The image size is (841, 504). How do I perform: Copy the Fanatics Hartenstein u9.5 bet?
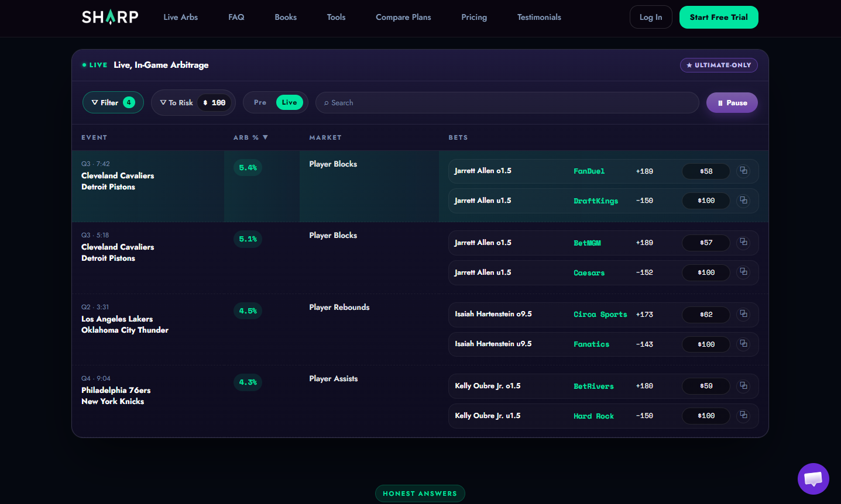(743, 344)
